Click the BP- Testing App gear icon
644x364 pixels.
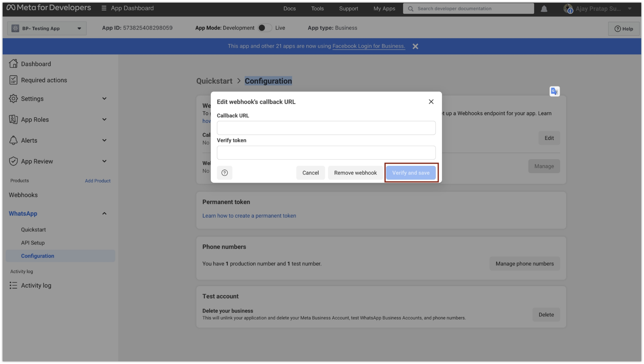coord(15,29)
